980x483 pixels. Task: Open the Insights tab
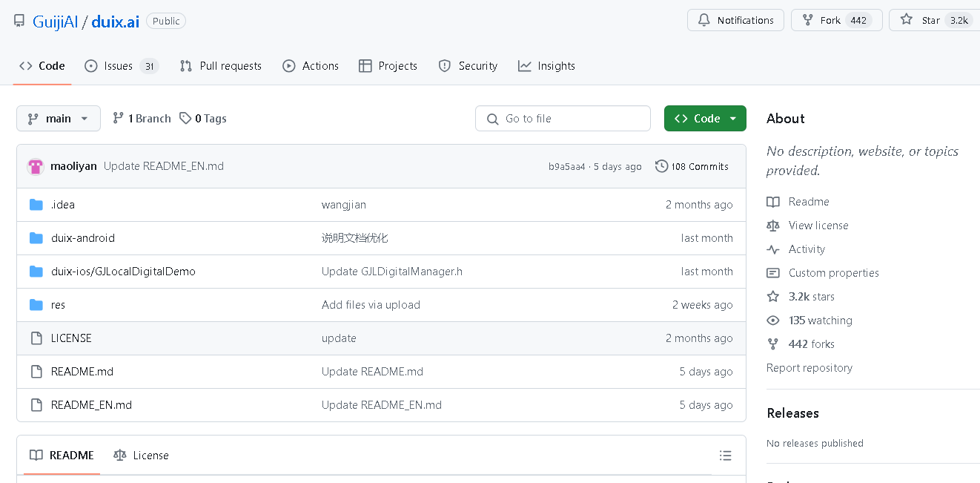(x=546, y=66)
